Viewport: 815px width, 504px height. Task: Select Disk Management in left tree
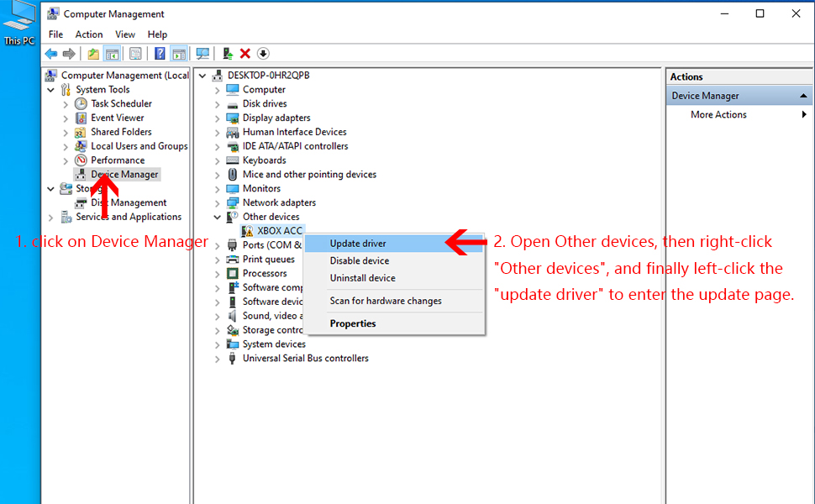[129, 202]
